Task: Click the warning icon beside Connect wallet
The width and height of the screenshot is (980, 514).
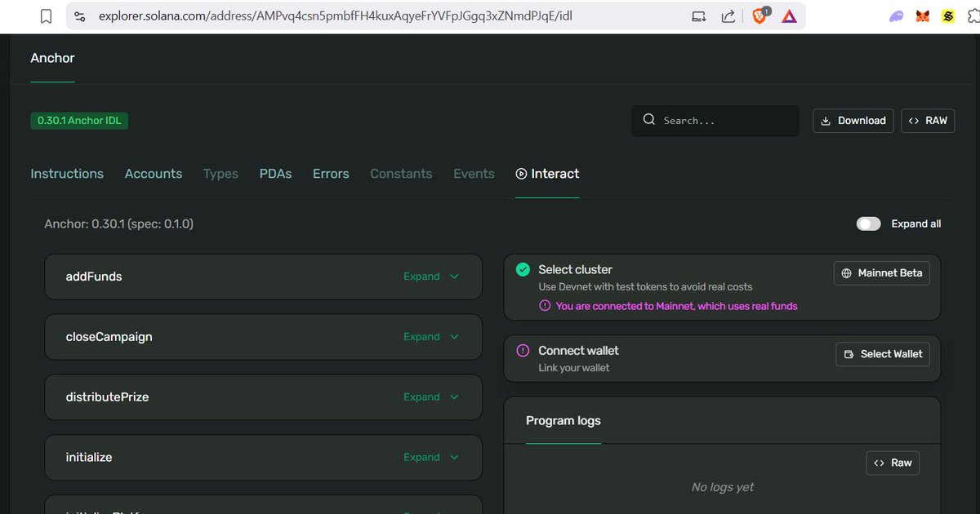Action: 523,351
